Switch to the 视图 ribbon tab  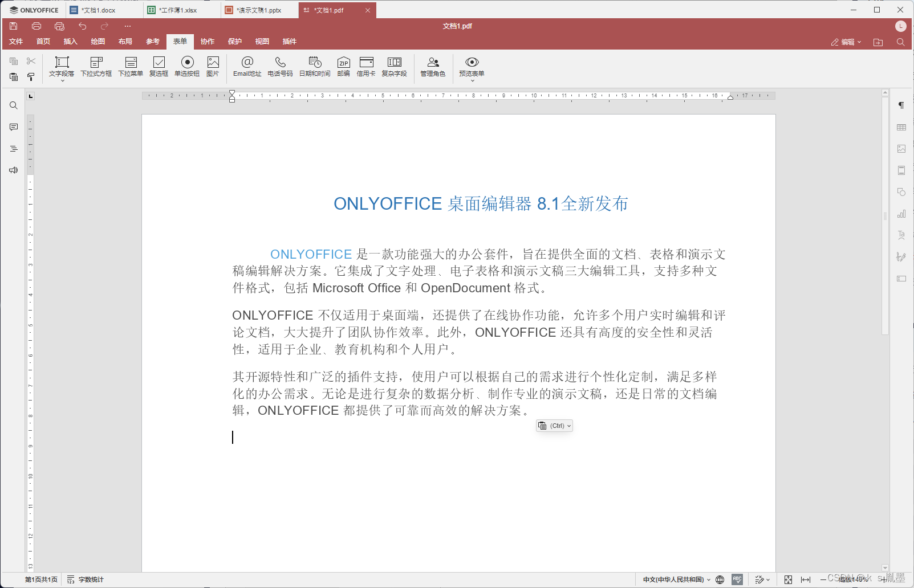(x=262, y=42)
